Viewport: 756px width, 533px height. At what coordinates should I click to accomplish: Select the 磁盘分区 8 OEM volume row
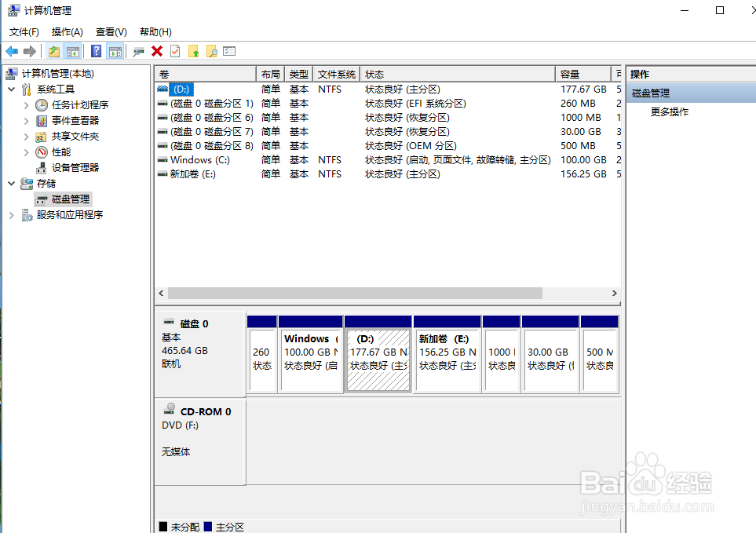(x=388, y=145)
